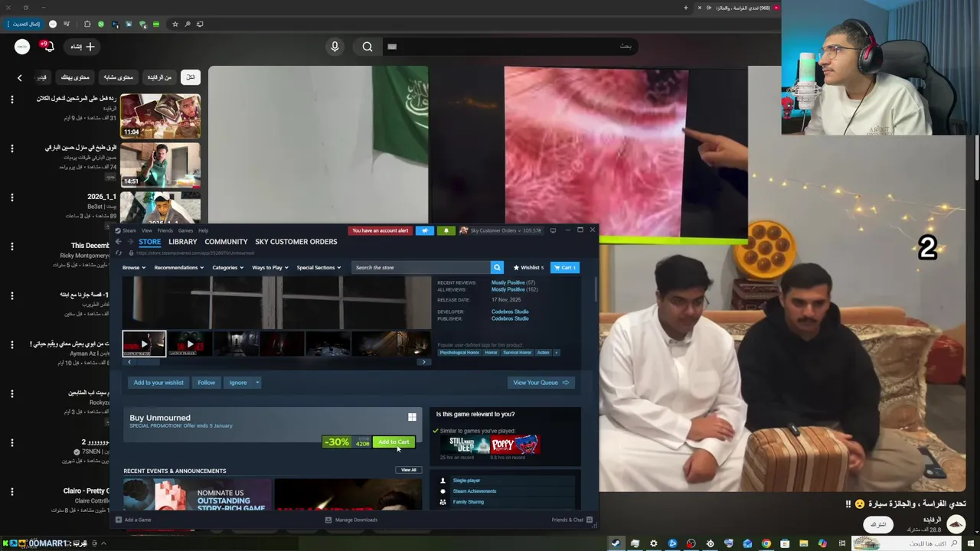Image resolution: width=980 pixels, height=551 pixels.
Task: Click the Steam Big Picture mode icon
Action: pos(553,230)
